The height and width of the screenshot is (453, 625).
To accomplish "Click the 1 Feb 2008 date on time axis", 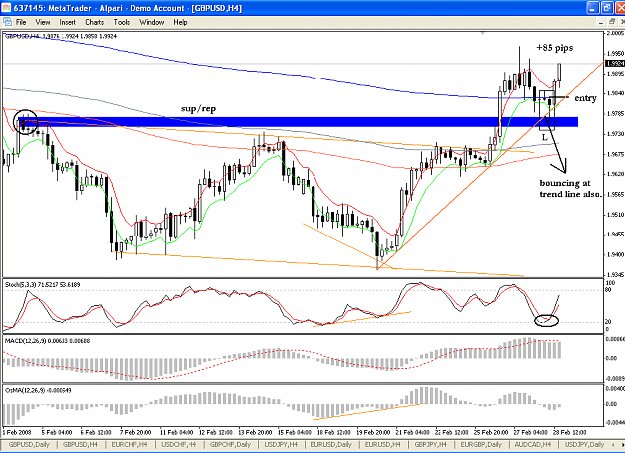I will (x=17, y=432).
